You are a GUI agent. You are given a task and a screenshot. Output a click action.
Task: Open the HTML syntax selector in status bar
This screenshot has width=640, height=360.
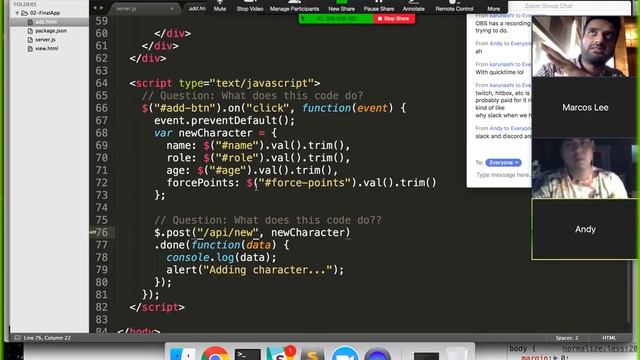point(609,338)
